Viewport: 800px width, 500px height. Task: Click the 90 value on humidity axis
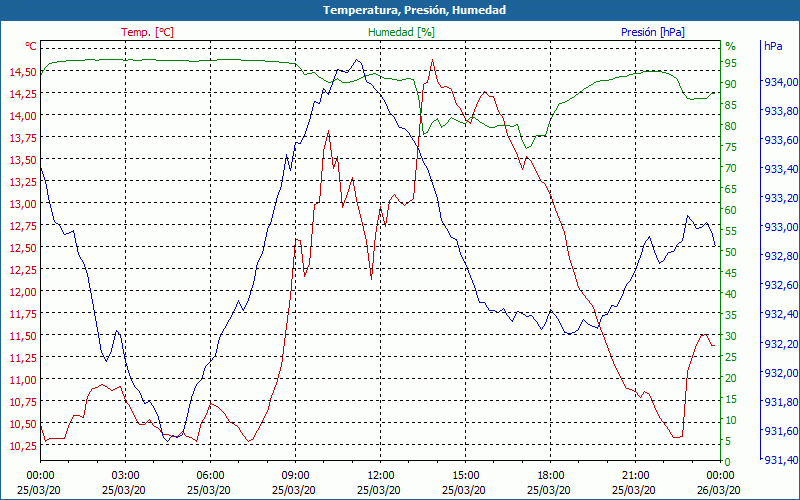coord(731,84)
